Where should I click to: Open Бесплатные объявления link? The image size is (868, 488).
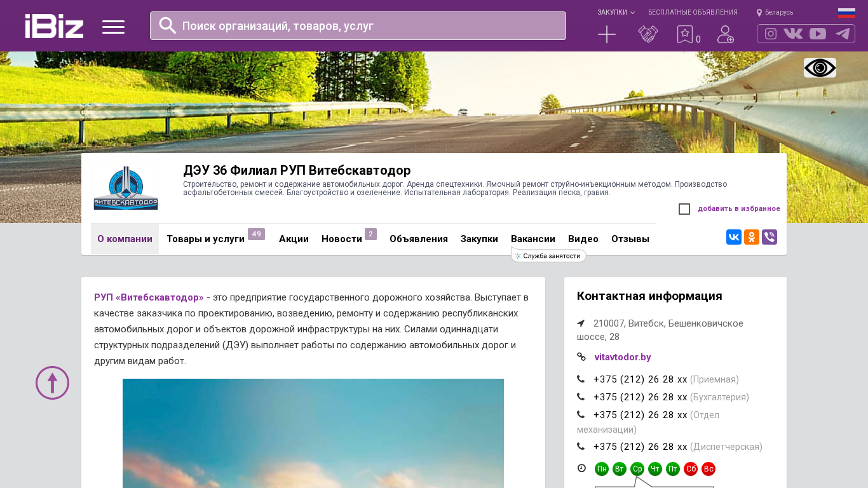pos(693,12)
